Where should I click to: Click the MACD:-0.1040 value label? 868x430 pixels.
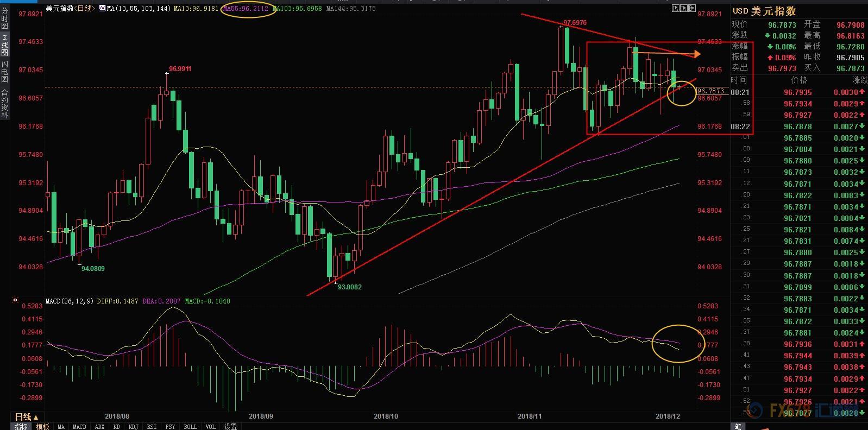207,301
